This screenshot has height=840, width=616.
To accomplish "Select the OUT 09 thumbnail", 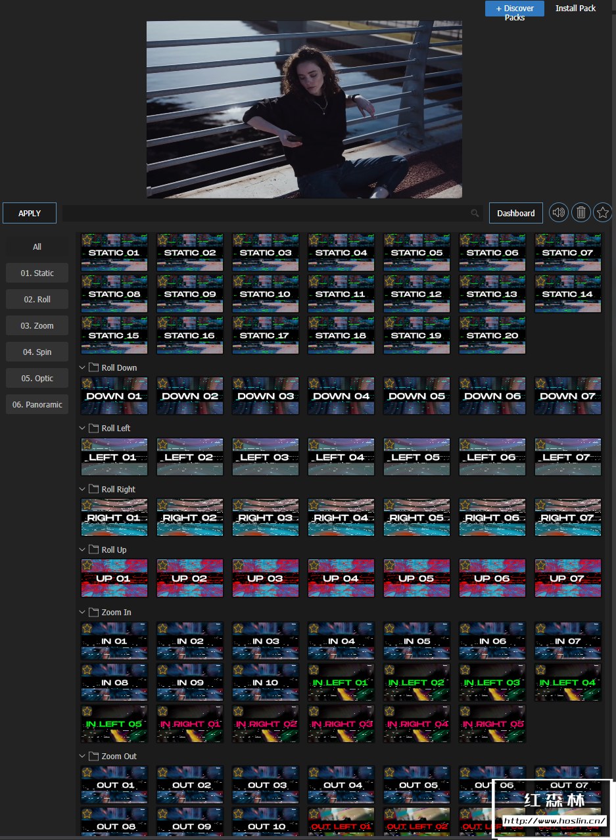I will click(x=190, y=822).
